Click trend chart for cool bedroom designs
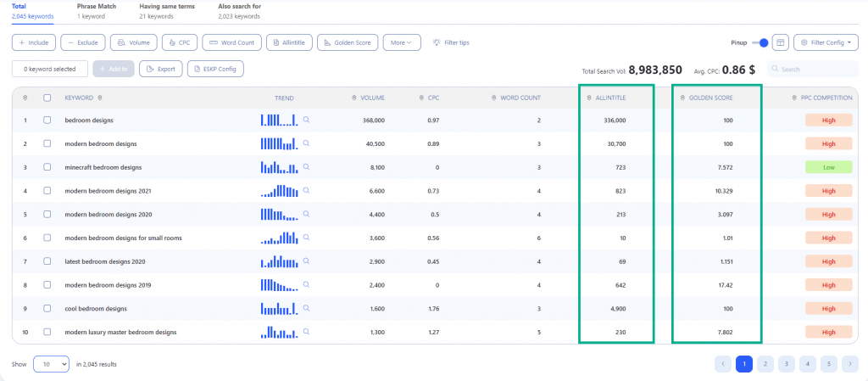This screenshot has height=381, width=868. (x=280, y=309)
